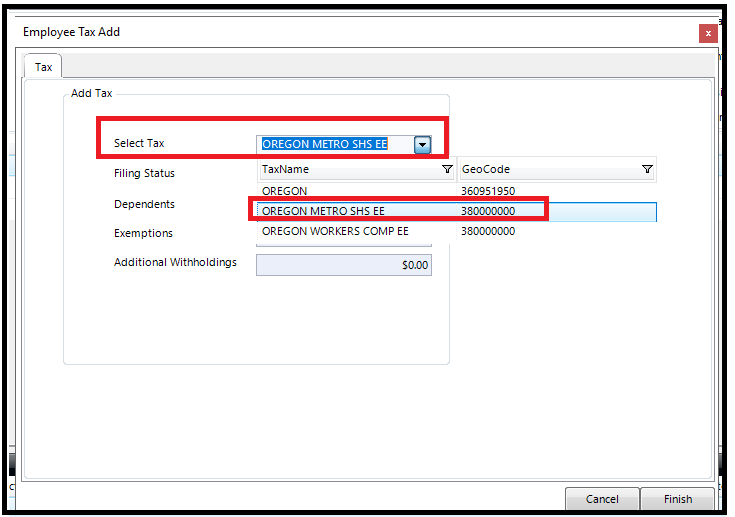This screenshot has width=735, height=517.
Task: Click the Cancel button
Action: [602, 499]
